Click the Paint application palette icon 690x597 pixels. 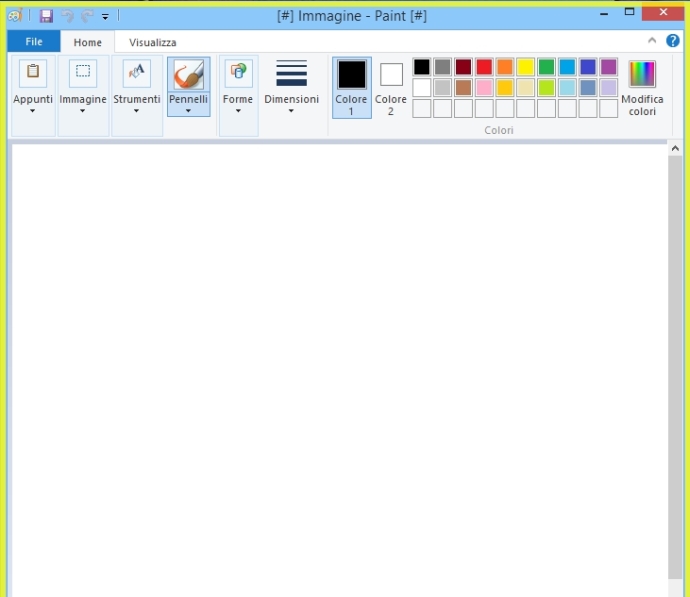tap(15, 16)
